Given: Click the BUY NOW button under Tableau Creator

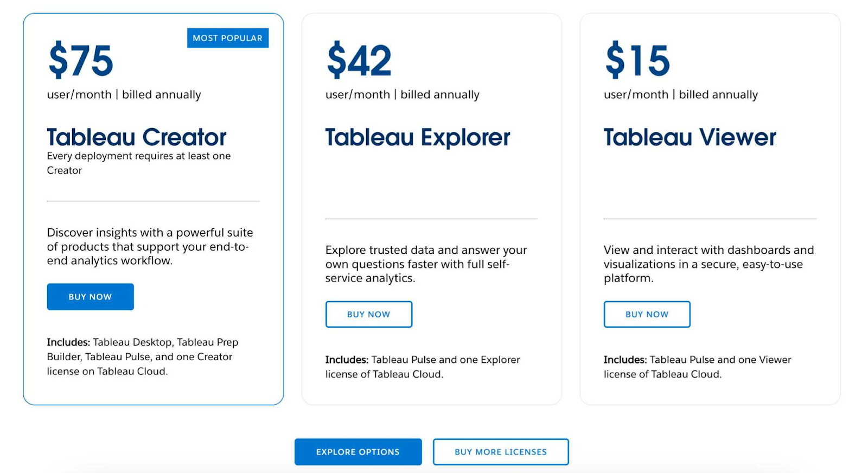Looking at the screenshot, I should (x=90, y=297).
